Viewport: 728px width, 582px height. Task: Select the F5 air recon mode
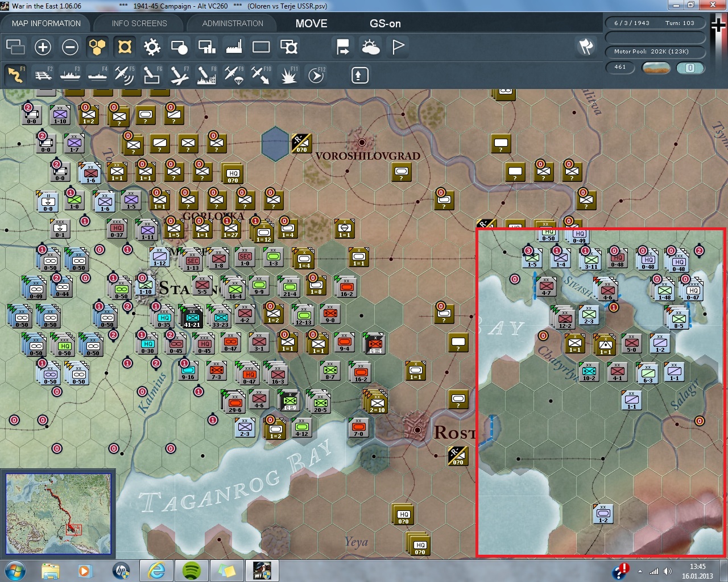click(125, 75)
